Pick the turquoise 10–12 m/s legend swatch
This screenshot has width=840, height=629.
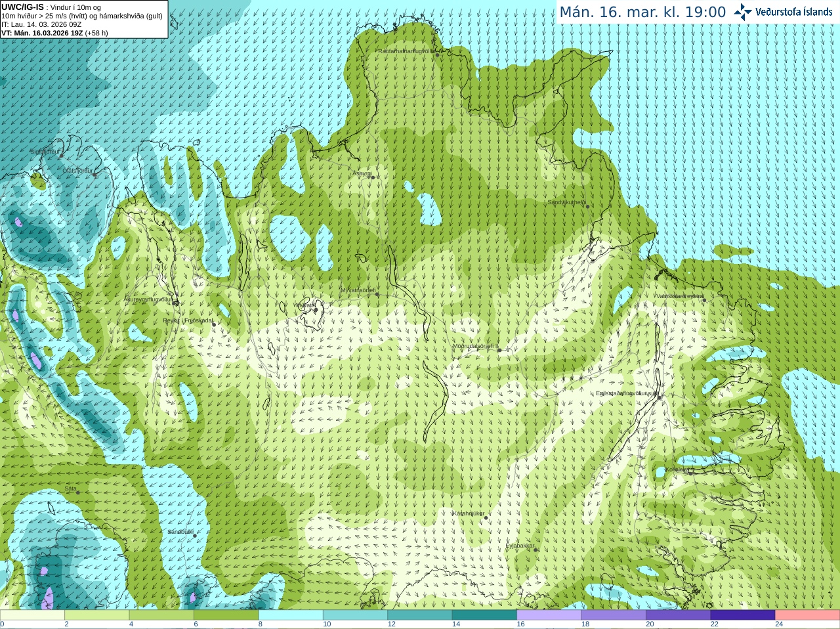[356, 615]
